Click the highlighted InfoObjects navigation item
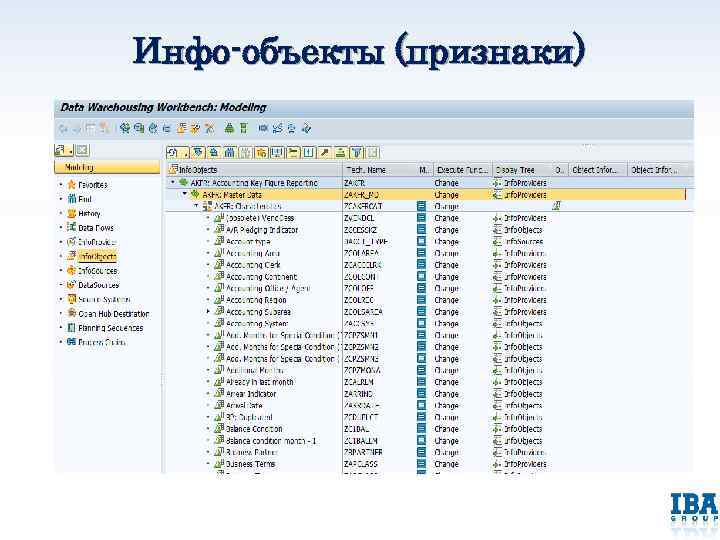This screenshot has height=540, width=720. click(97, 257)
